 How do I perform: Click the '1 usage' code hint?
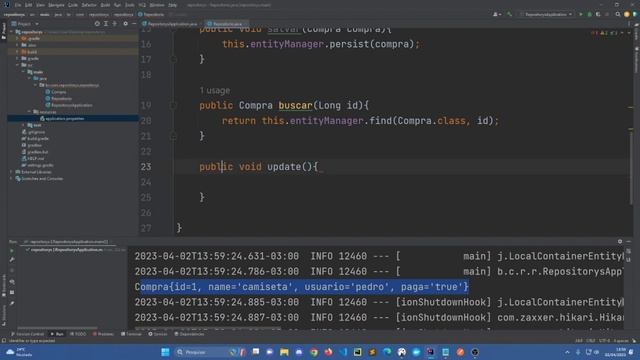[215, 91]
